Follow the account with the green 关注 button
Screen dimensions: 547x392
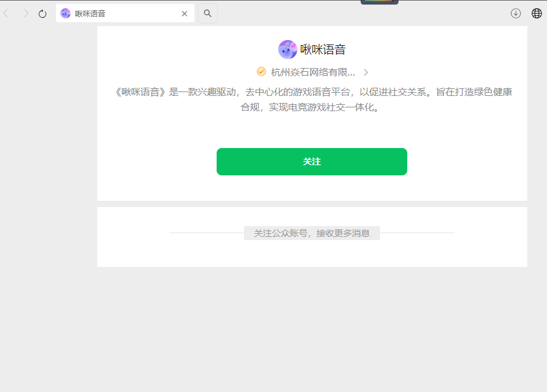(x=312, y=161)
